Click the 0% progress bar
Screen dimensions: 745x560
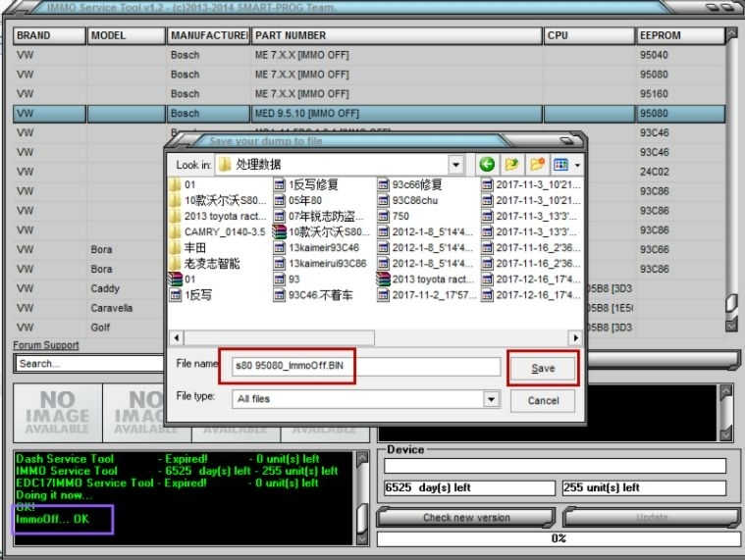559,538
